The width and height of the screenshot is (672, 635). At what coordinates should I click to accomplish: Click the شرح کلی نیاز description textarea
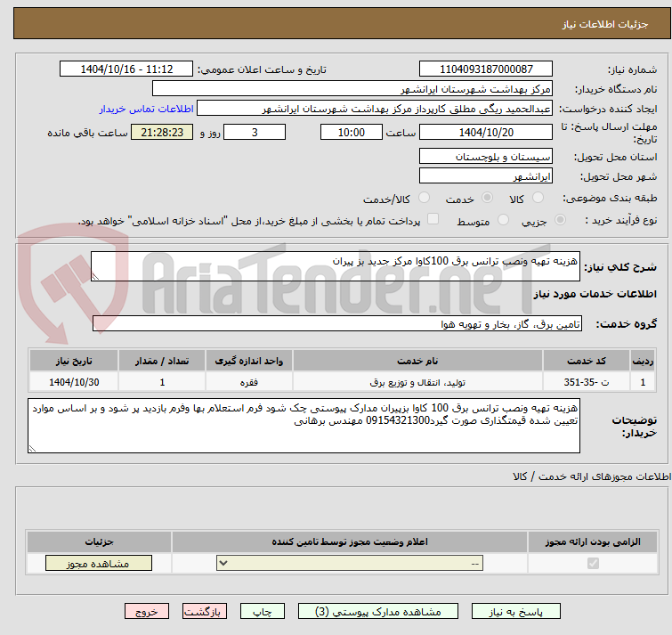click(336, 266)
